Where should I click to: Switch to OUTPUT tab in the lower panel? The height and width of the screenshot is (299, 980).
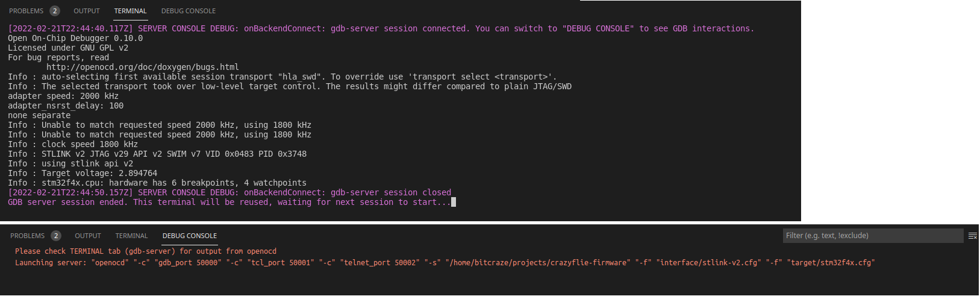(88, 236)
